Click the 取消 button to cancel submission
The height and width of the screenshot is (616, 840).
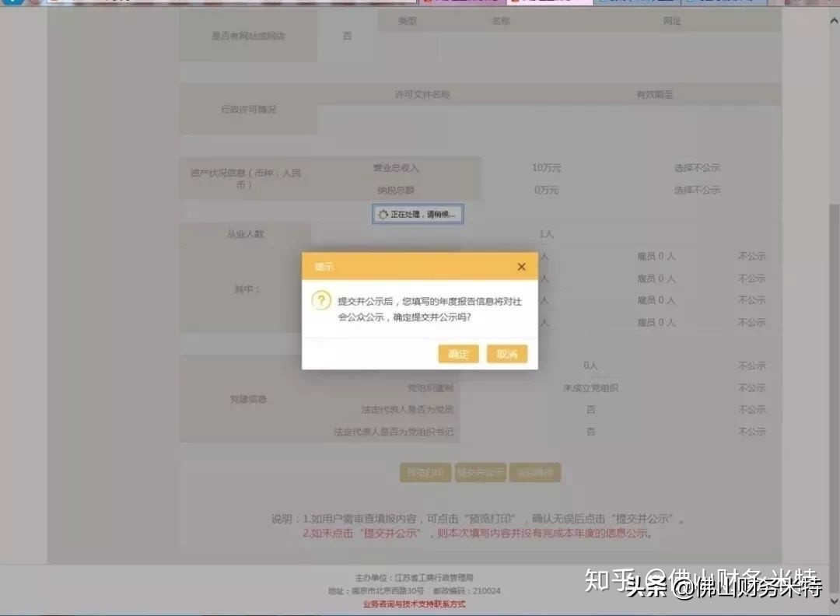506,354
